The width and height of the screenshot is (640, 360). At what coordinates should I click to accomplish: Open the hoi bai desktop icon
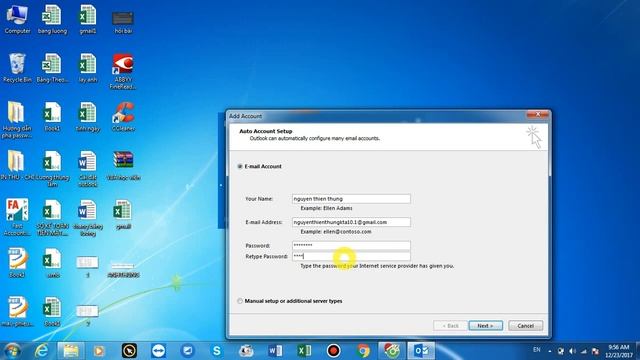coord(123,21)
